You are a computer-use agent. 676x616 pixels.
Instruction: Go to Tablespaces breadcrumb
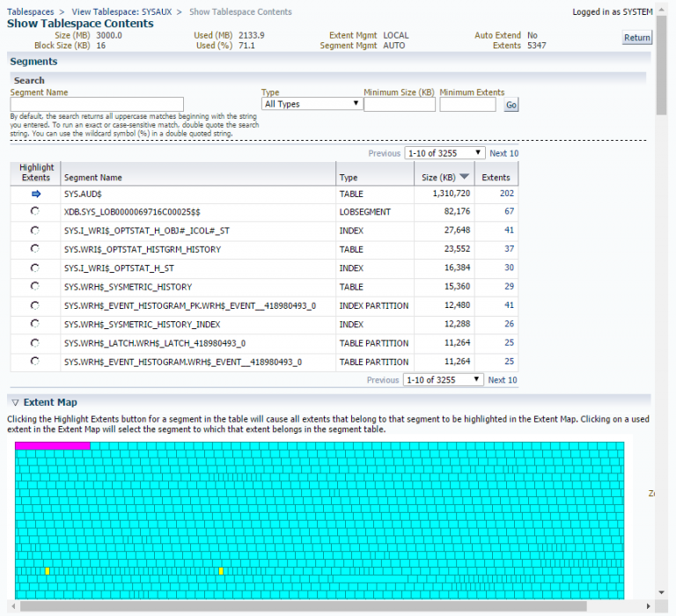30,11
